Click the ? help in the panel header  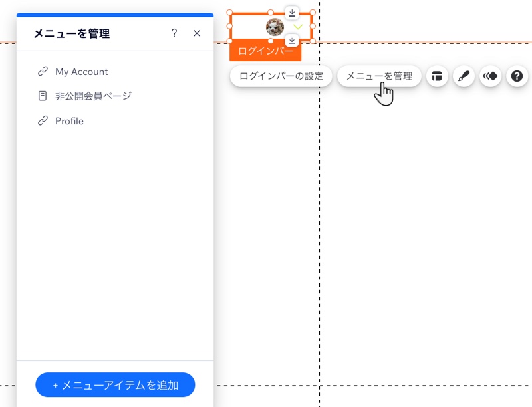tap(174, 33)
